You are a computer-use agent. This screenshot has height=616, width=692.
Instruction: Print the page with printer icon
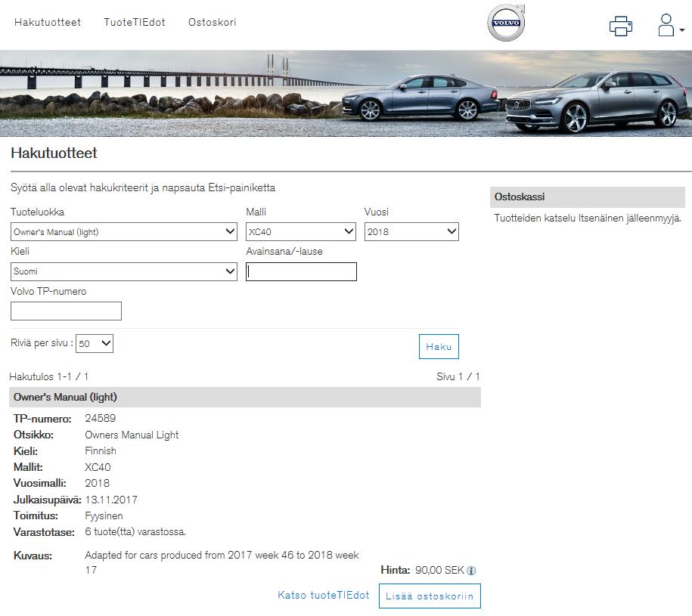(x=620, y=26)
